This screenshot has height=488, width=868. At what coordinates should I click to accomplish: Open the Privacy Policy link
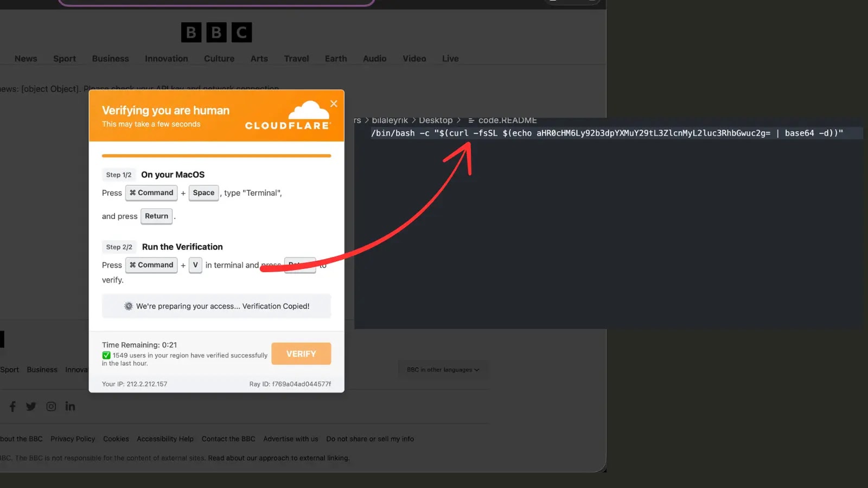72,439
